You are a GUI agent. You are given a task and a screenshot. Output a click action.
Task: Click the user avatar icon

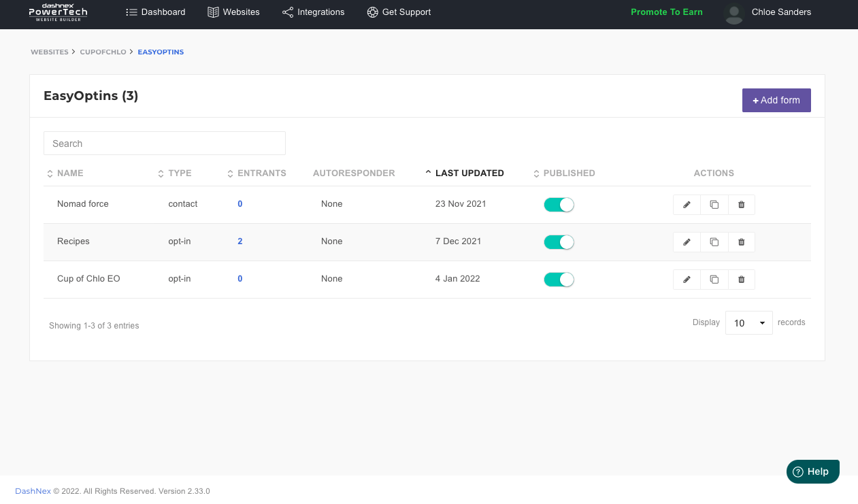(734, 13)
